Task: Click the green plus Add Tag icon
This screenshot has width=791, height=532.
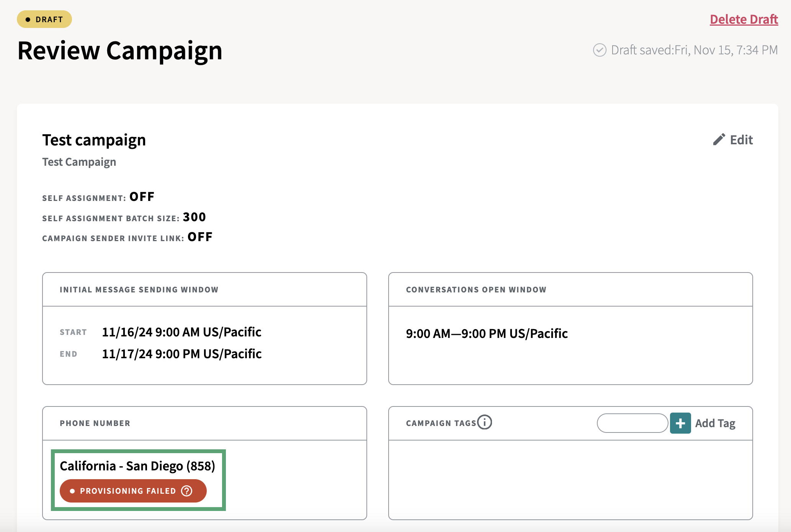Action: tap(680, 423)
